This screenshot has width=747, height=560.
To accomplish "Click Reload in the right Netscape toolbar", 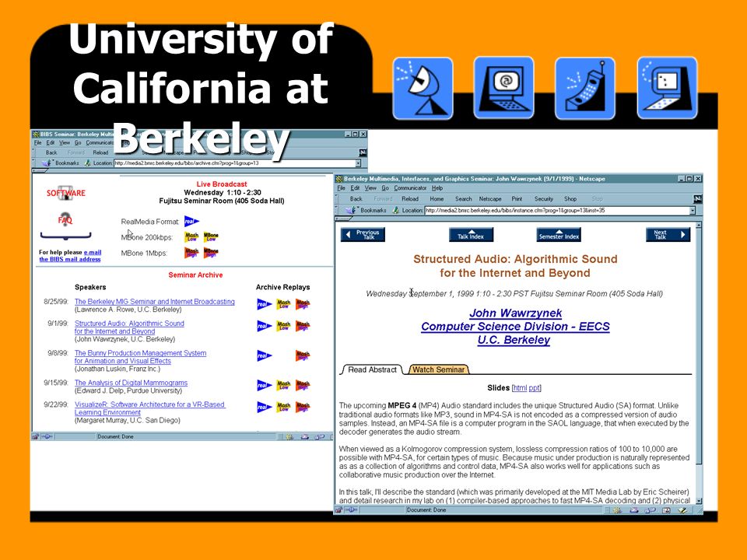I will (x=410, y=199).
